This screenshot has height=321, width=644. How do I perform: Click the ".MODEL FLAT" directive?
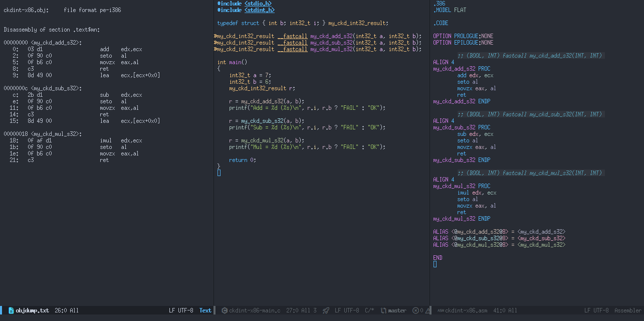[x=450, y=10]
